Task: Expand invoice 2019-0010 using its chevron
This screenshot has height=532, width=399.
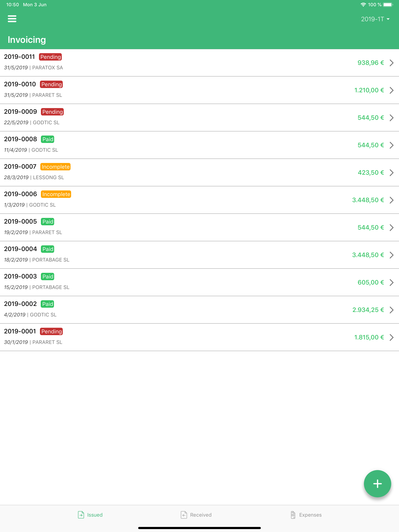Action: pos(392,90)
